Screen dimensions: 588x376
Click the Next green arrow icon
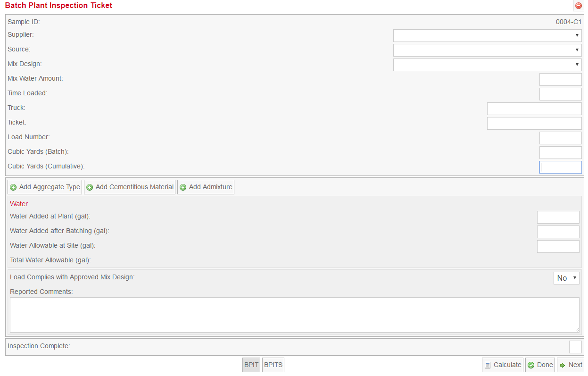tap(563, 365)
